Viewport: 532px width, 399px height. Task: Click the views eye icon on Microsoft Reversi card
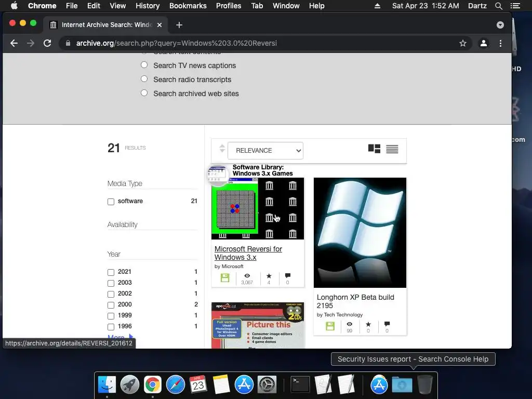(x=247, y=276)
